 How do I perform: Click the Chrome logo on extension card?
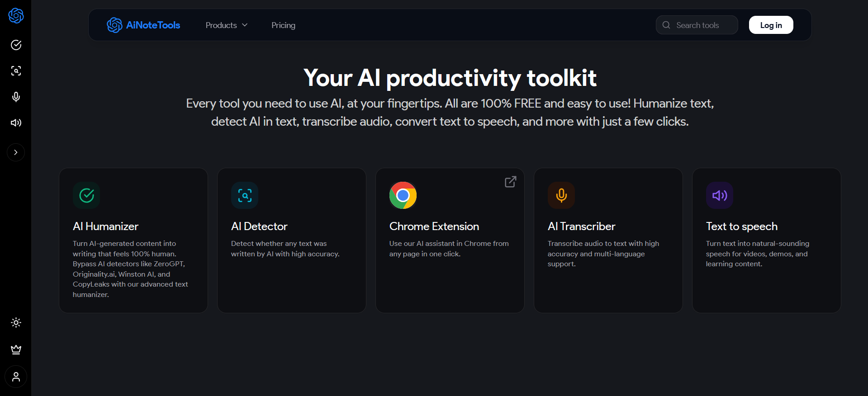pyautogui.click(x=403, y=195)
